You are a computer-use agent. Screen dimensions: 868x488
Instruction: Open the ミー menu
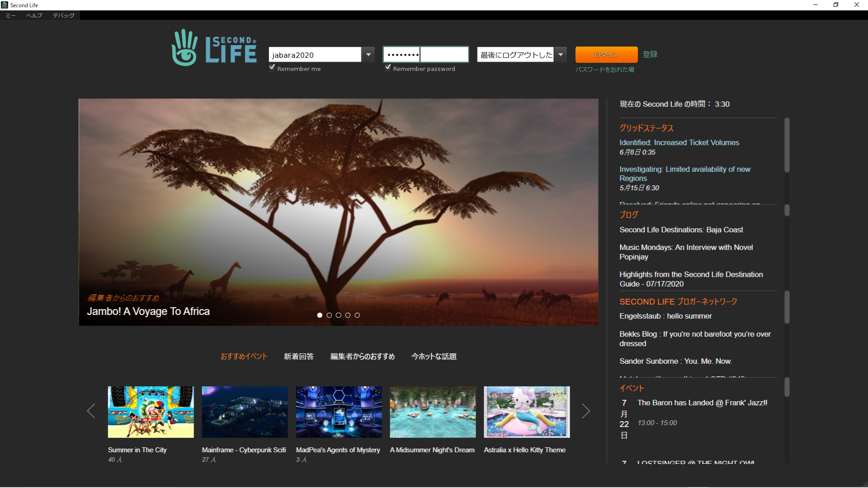click(10, 15)
